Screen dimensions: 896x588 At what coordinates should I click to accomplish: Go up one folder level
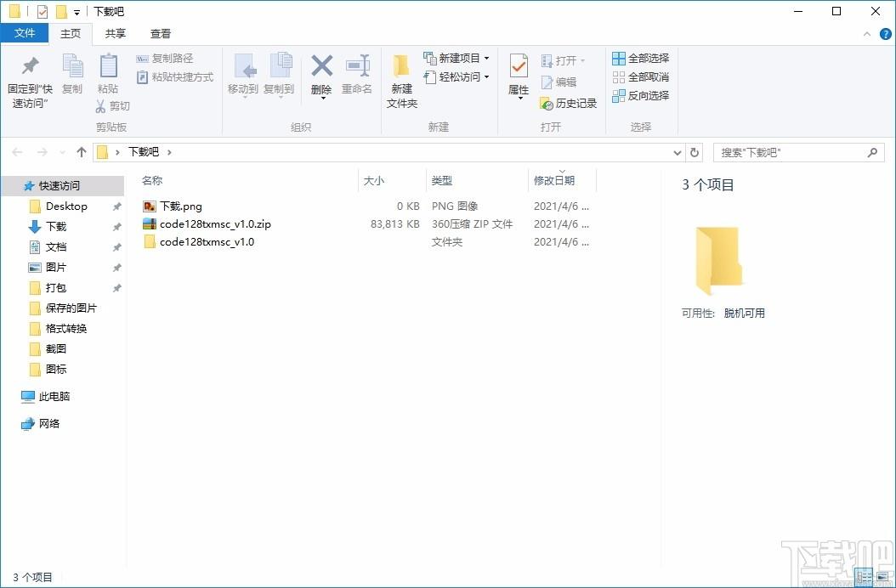click(81, 152)
